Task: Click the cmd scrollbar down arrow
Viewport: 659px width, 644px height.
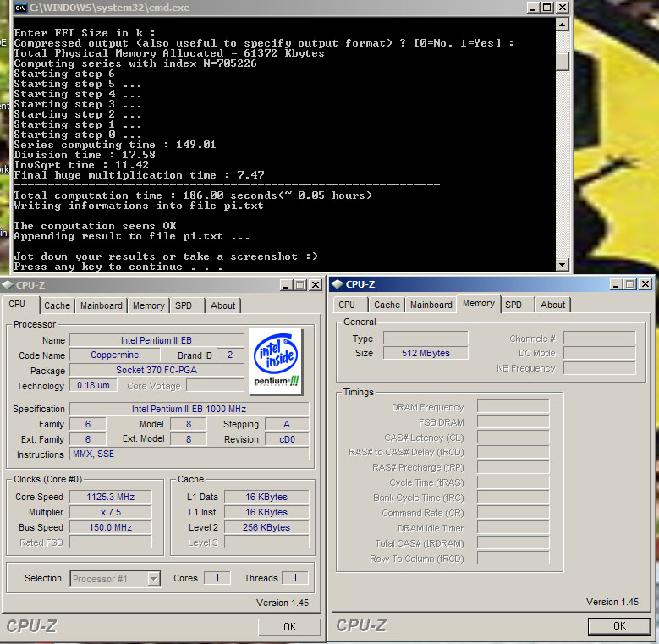Action: click(x=563, y=264)
